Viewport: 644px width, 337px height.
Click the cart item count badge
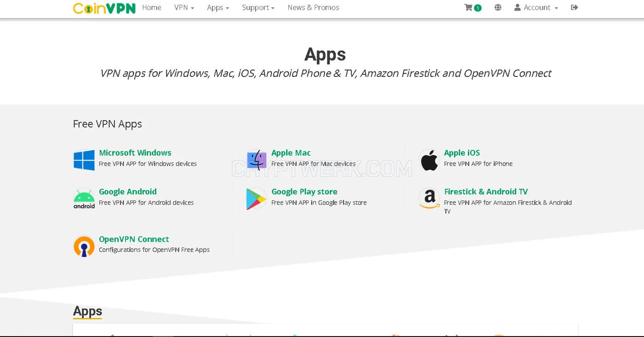click(477, 8)
